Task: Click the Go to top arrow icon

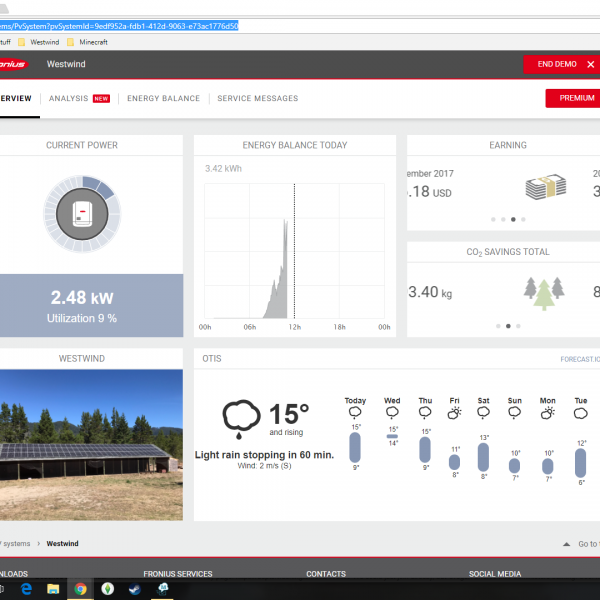Action: pyautogui.click(x=566, y=544)
